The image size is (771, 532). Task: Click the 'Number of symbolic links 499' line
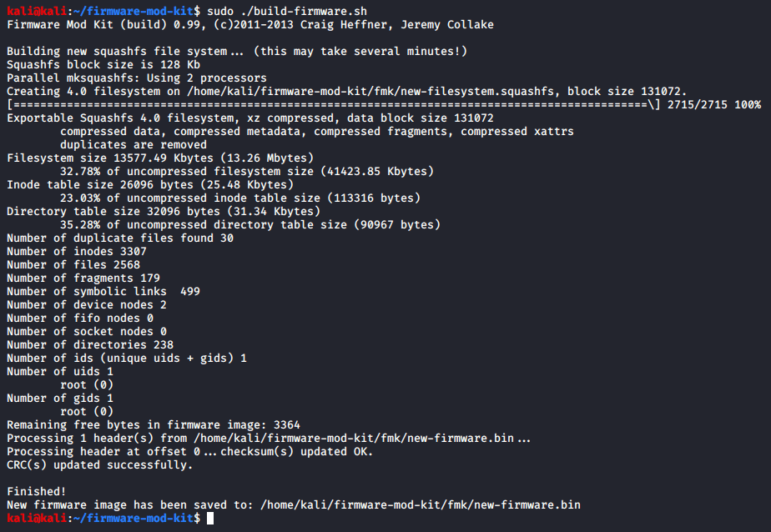pos(103,291)
